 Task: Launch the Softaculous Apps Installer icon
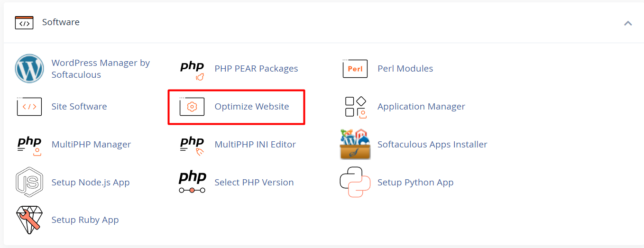pyautogui.click(x=355, y=144)
